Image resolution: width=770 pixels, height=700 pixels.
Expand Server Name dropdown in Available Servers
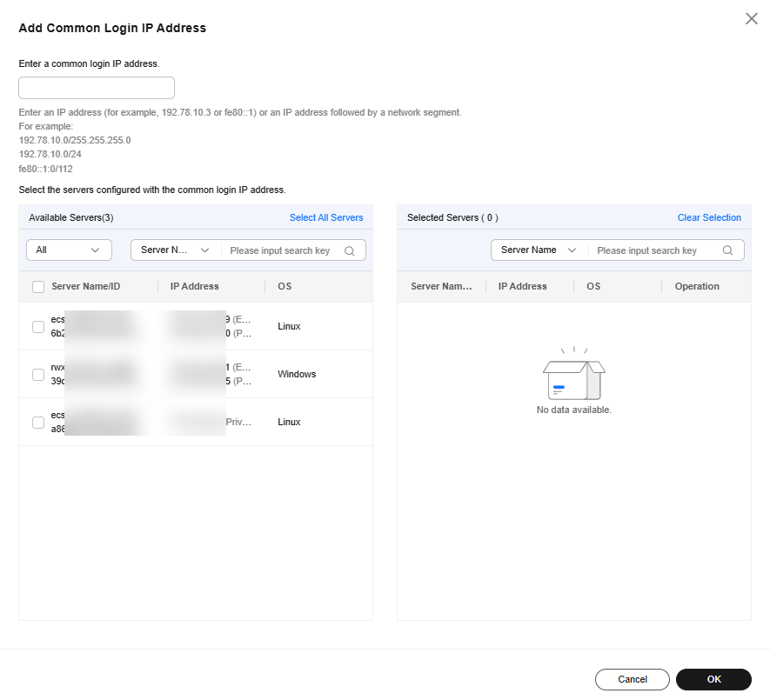(x=175, y=250)
